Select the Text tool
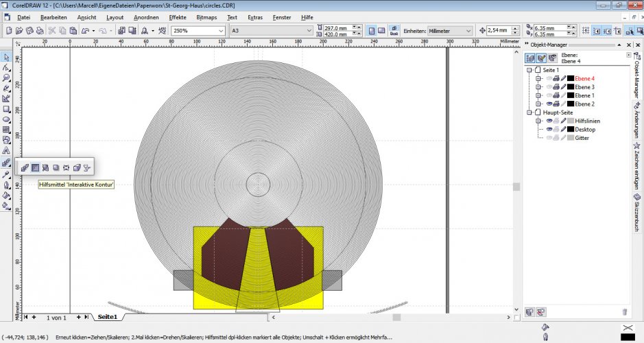The width and height of the screenshot is (644, 343). pos(6,151)
